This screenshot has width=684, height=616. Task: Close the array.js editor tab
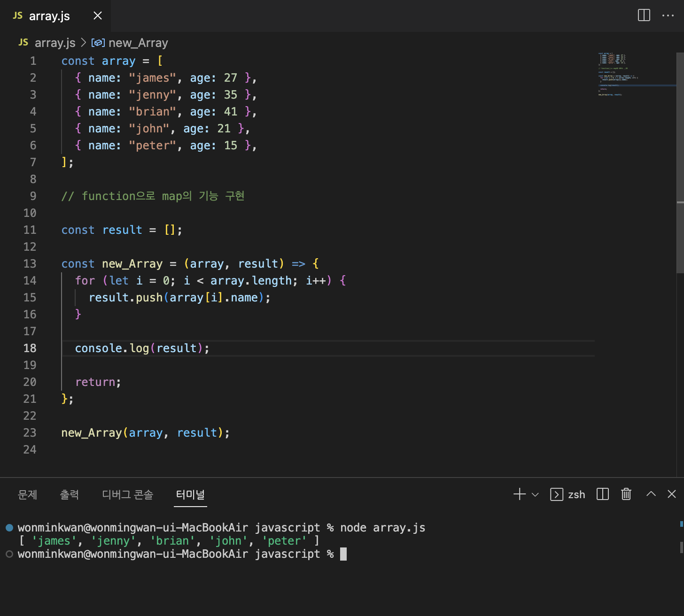click(x=98, y=16)
